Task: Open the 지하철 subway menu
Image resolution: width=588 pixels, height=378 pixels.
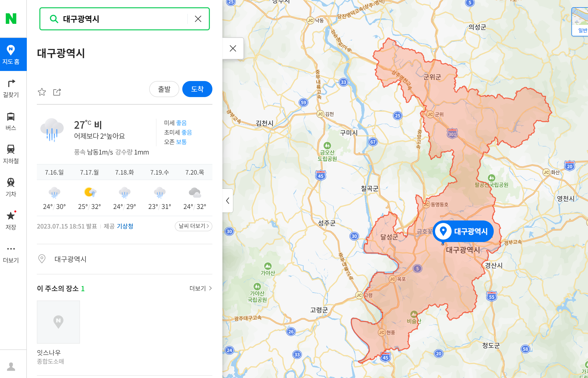Action: (x=11, y=154)
